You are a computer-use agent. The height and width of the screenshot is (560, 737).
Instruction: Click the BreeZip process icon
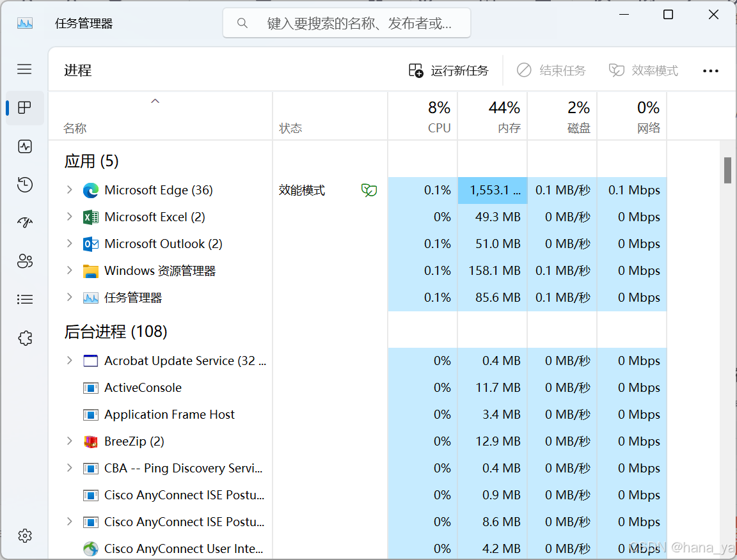tap(90, 442)
